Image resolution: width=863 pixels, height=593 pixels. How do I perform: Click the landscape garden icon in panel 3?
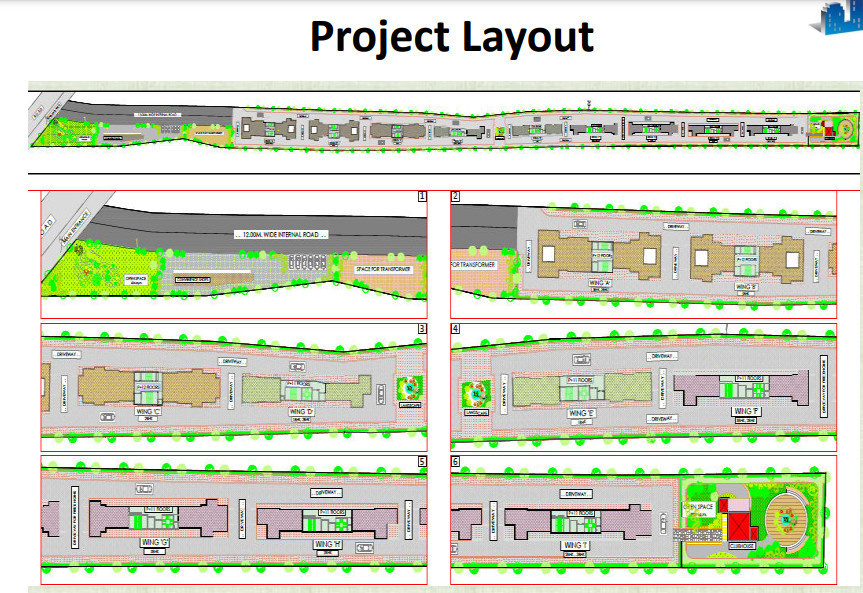tap(410, 387)
